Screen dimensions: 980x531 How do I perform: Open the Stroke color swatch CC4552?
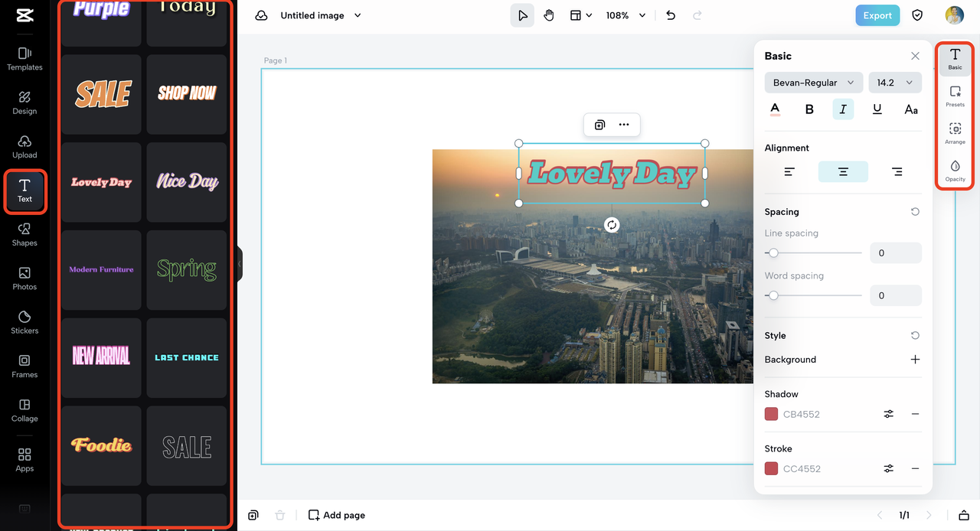[x=771, y=468]
